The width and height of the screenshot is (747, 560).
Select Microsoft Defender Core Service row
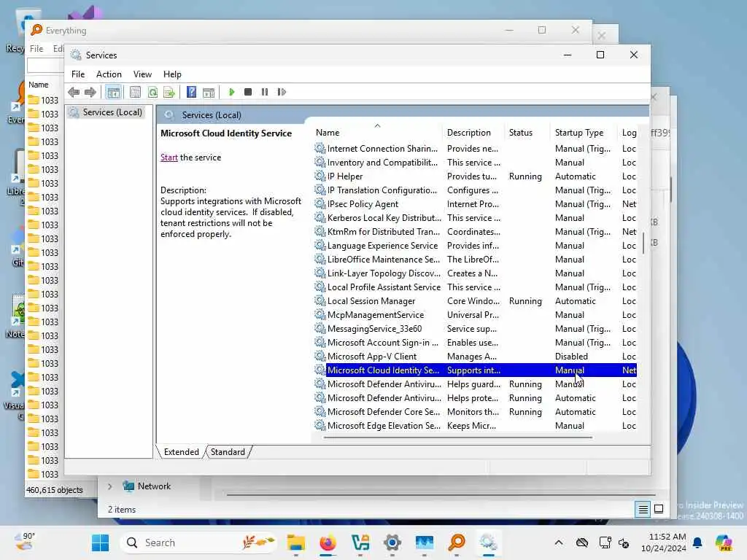(475, 412)
